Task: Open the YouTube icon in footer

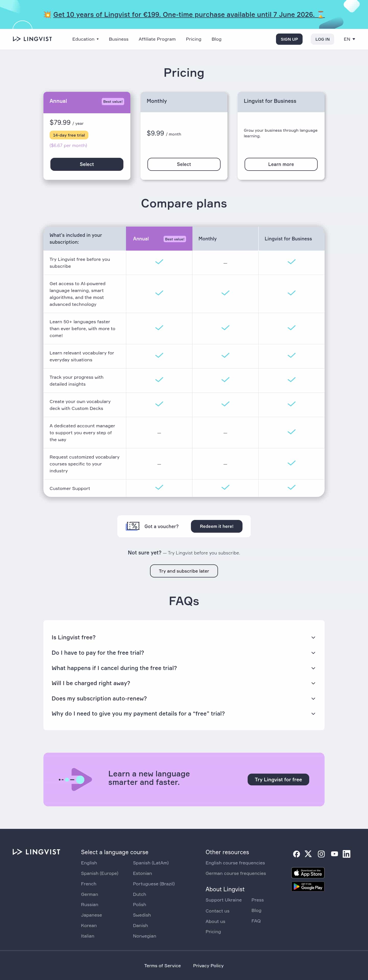Action: [x=334, y=854]
